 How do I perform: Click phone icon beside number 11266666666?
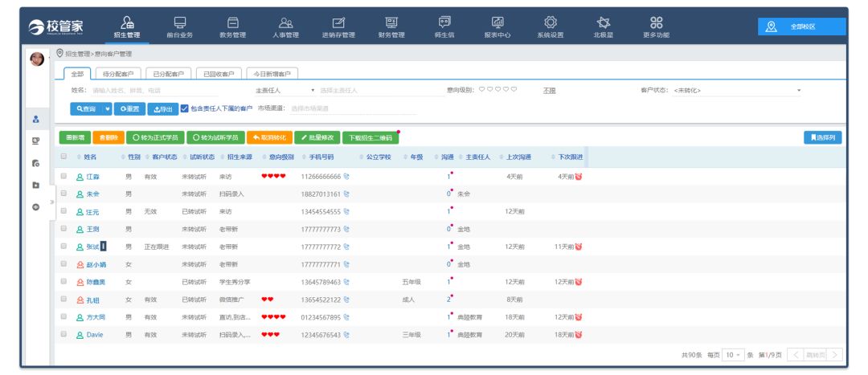[x=346, y=177]
